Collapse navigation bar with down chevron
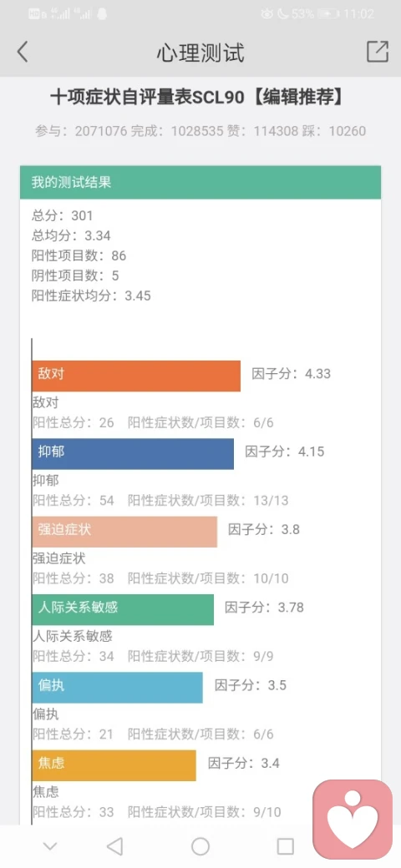 (x=50, y=846)
